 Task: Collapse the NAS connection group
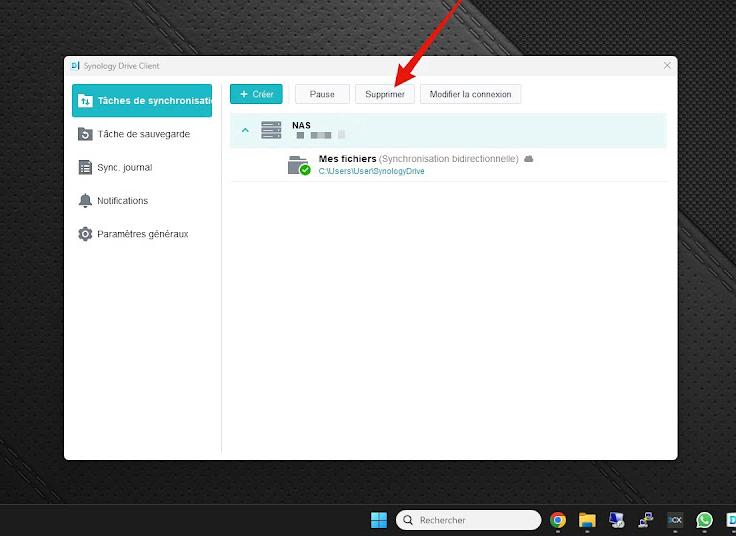click(x=245, y=131)
